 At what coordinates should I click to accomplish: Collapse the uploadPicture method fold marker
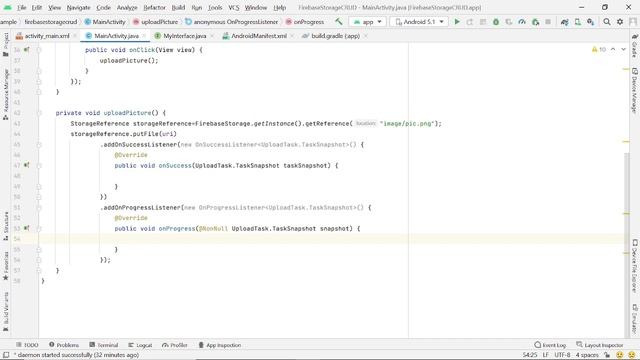coord(39,113)
